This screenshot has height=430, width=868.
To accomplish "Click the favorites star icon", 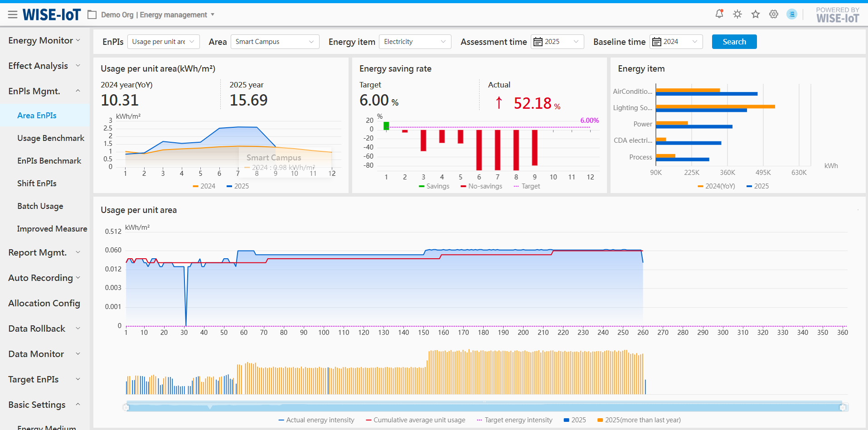I will point(756,14).
